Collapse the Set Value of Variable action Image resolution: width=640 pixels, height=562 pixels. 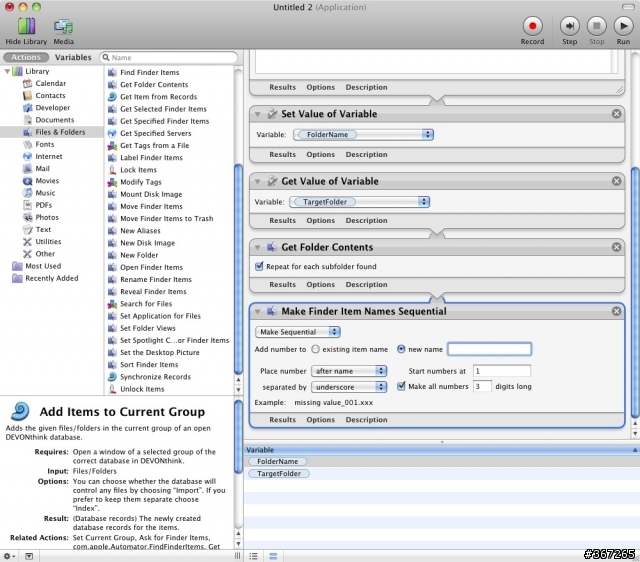(x=258, y=114)
